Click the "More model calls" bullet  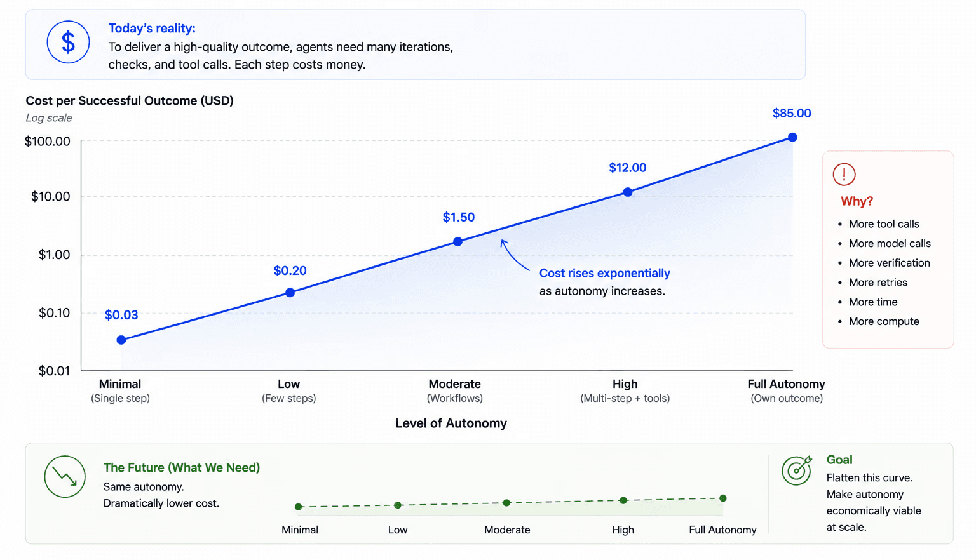pyautogui.click(x=890, y=244)
